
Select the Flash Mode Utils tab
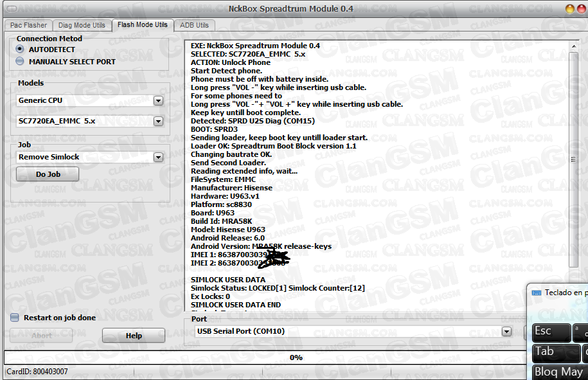pos(143,25)
